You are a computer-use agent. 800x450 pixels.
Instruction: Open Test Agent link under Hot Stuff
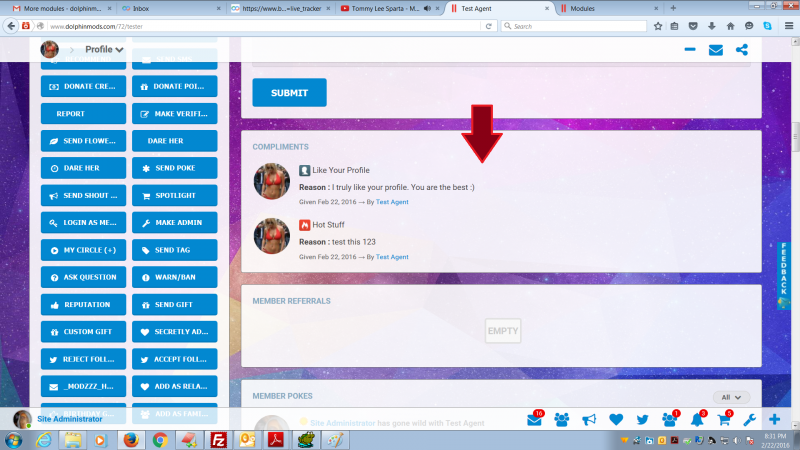tap(392, 257)
